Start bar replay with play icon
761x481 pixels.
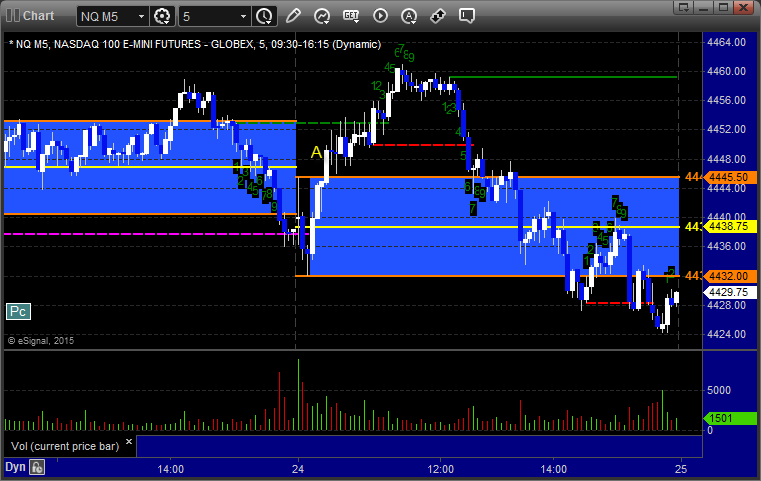[380, 16]
